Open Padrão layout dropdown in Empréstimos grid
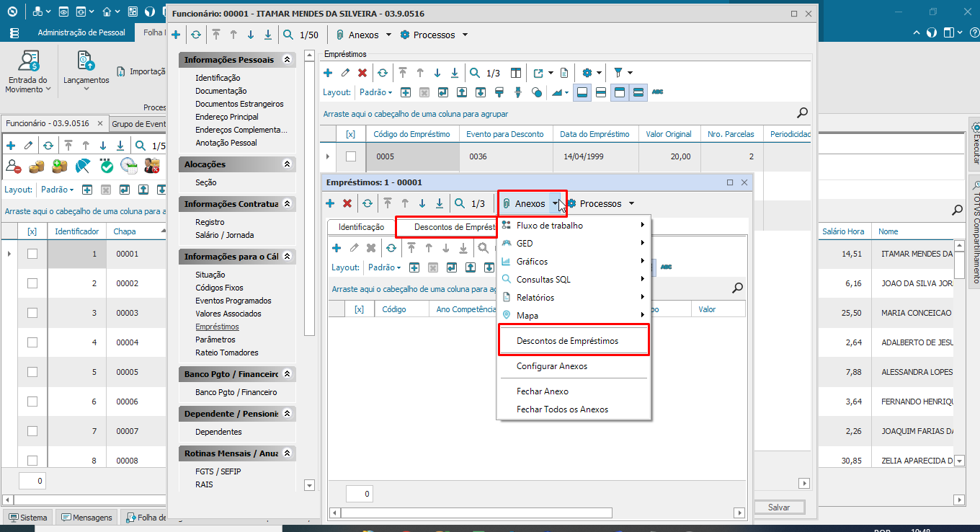Image resolution: width=980 pixels, height=532 pixels. click(376, 92)
